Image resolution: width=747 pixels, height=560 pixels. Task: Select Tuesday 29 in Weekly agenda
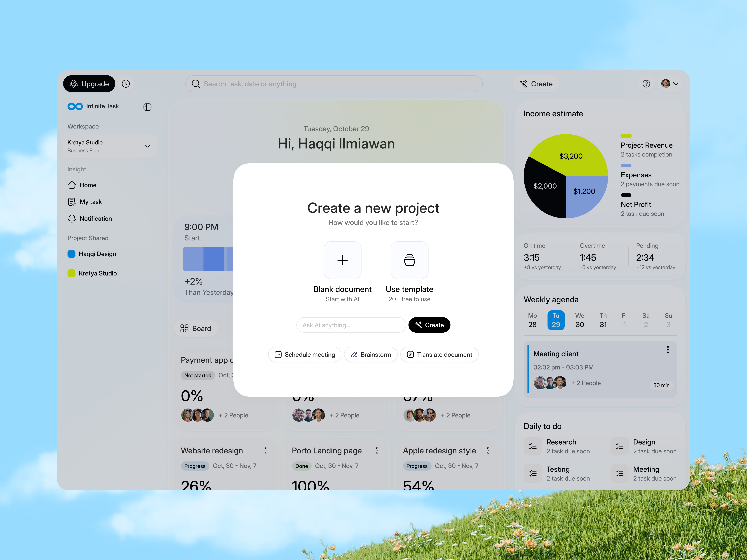[556, 320]
